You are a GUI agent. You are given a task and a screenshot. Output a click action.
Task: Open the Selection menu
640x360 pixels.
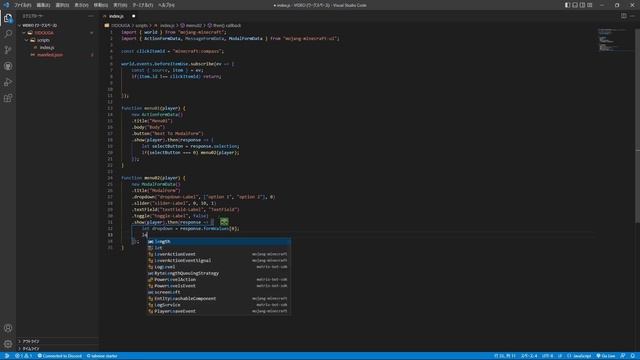62,5
